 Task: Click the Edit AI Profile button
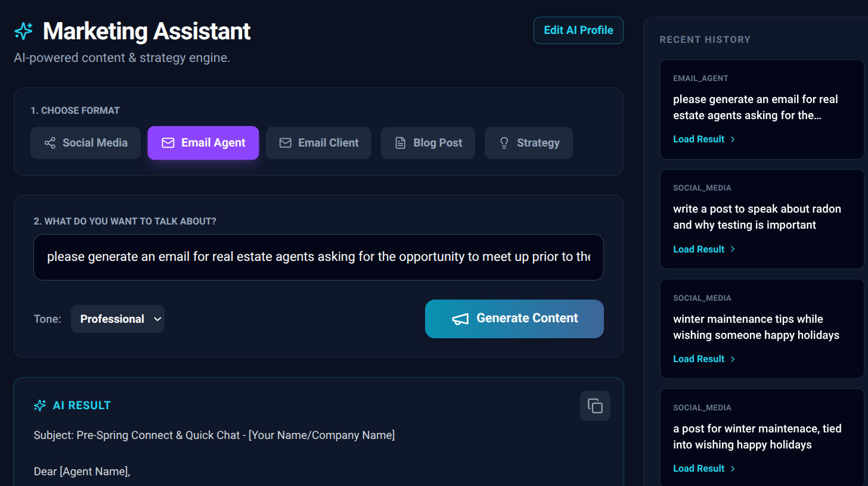(x=578, y=30)
